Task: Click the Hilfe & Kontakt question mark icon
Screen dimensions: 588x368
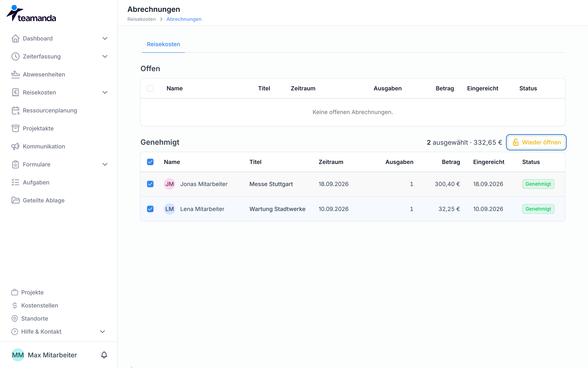Action: pyautogui.click(x=14, y=332)
